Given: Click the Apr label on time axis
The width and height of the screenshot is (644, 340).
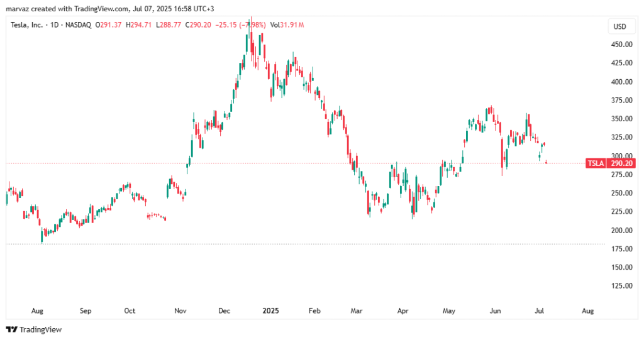Looking at the screenshot, I should pyautogui.click(x=403, y=311).
